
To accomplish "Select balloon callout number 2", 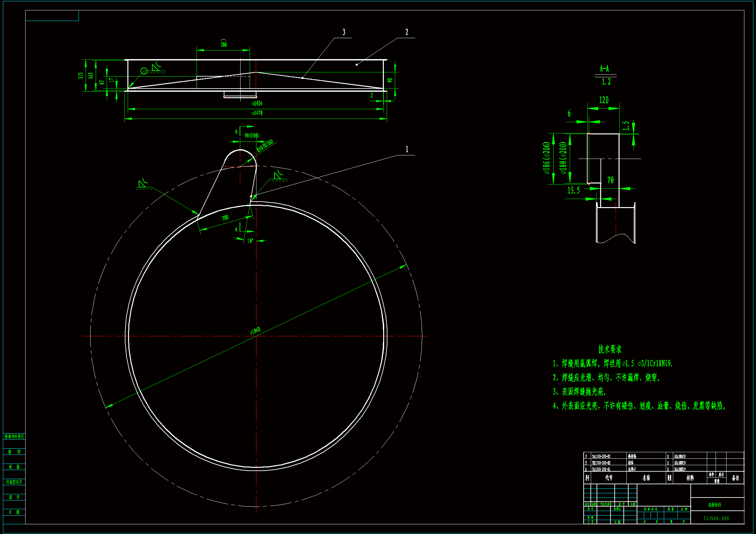I will coord(407,32).
